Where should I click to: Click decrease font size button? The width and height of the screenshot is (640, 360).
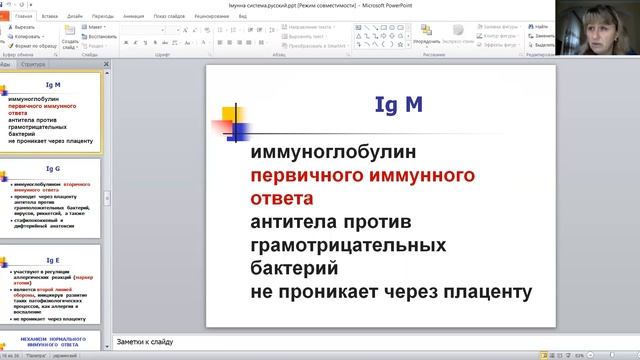(195, 30)
